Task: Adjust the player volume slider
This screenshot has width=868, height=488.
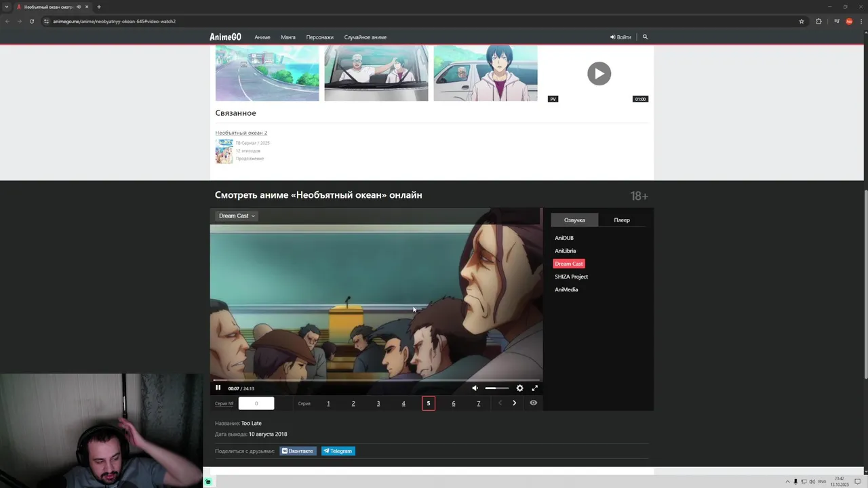Action: [496, 388]
